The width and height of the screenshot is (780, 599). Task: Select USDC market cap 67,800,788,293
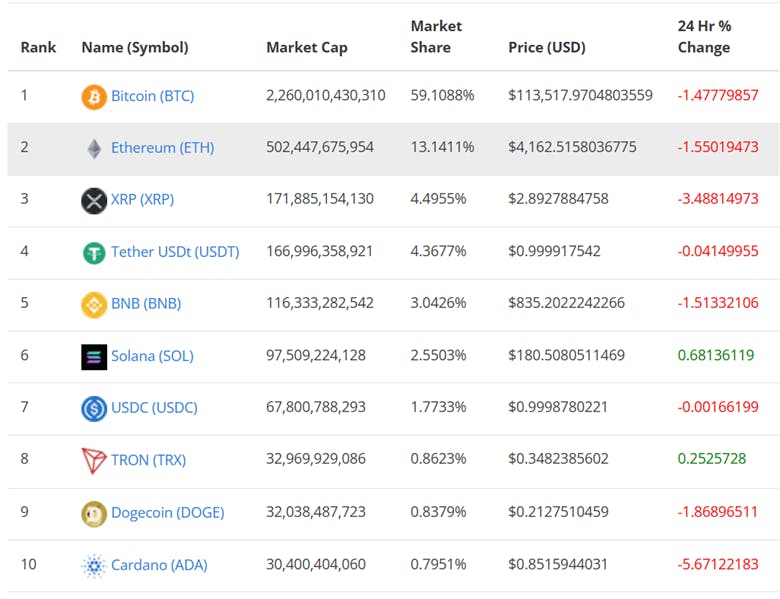click(x=316, y=407)
